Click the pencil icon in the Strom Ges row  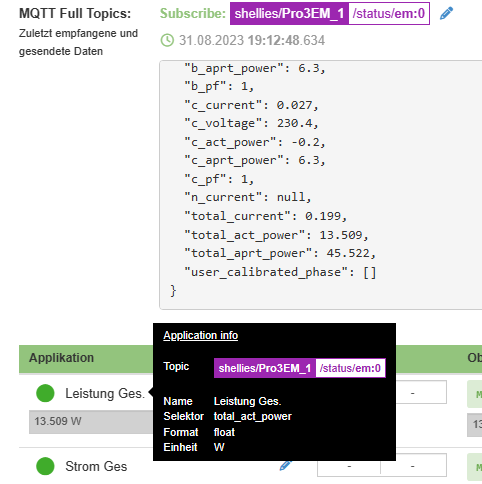(286, 465)
